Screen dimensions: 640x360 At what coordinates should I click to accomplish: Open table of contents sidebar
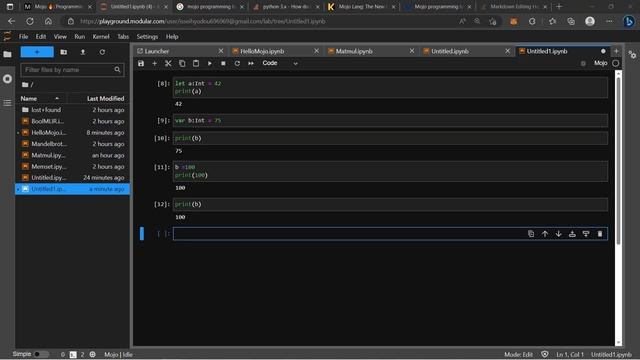(7, 103)
